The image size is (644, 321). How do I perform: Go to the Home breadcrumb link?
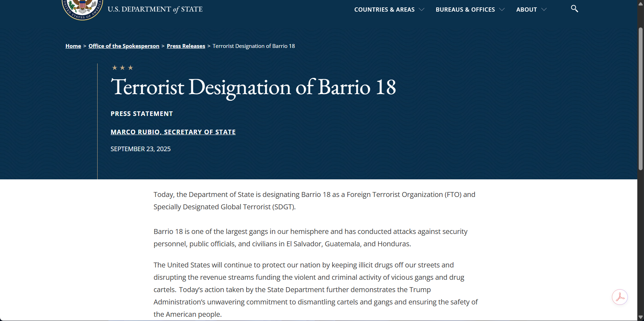click(73, 46)
